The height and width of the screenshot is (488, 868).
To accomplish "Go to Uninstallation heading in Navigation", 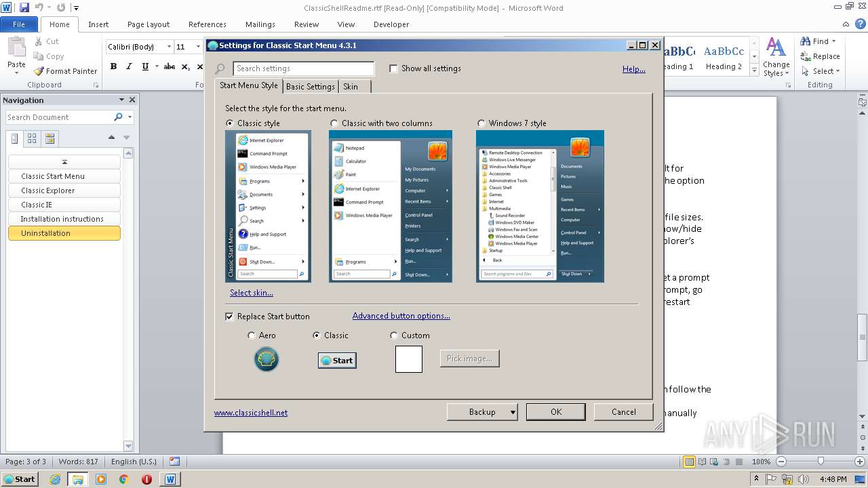I will point(64,233).
